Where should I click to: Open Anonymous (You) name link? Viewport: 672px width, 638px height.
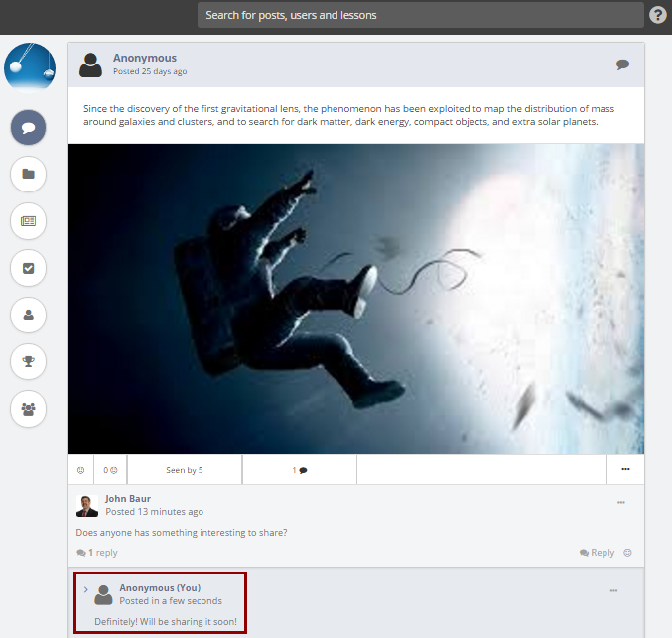coord(160,587)
